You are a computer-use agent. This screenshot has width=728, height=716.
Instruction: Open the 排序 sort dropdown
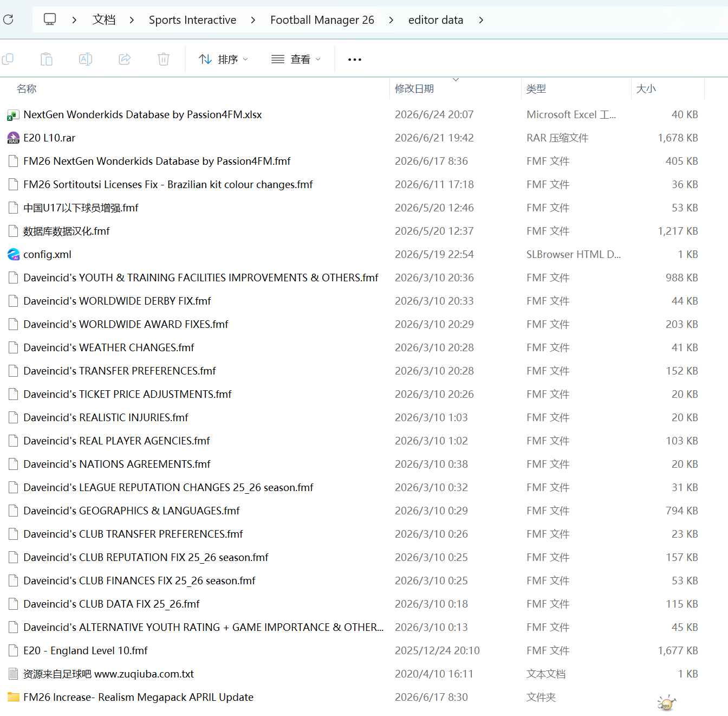click(x=223, y=59)
